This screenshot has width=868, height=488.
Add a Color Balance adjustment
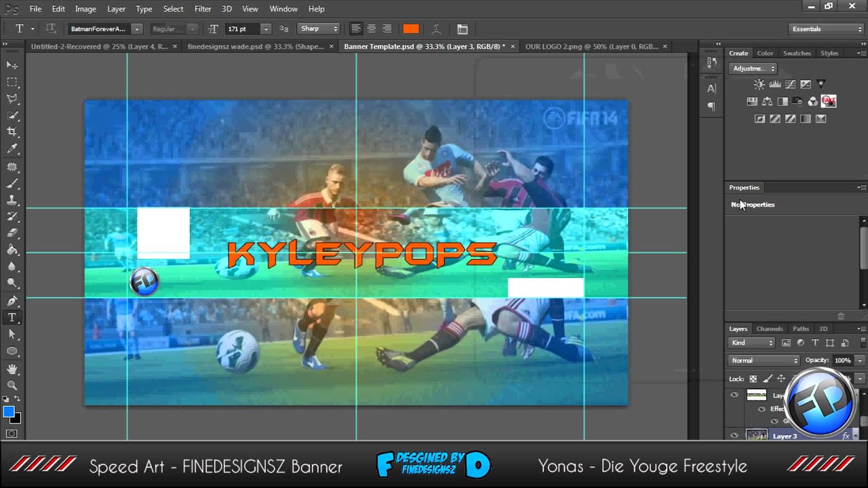click(x=767, y=102)
